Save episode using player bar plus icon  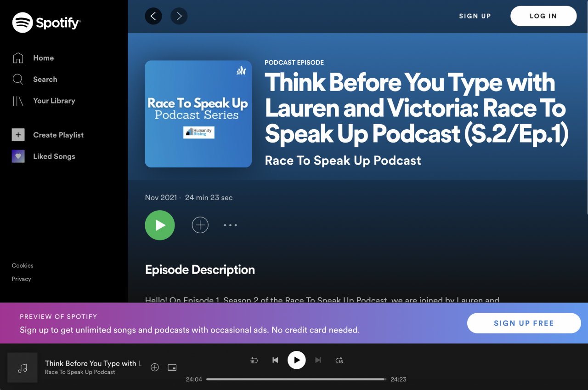coord(155,367)
